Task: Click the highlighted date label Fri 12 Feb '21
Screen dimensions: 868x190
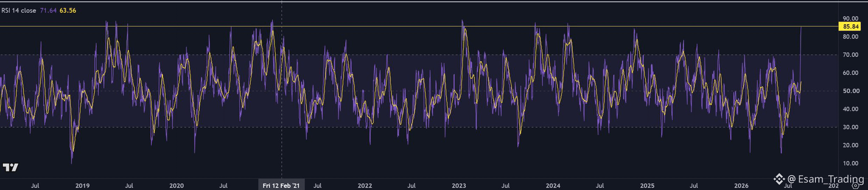Action: tap(281, 185)
